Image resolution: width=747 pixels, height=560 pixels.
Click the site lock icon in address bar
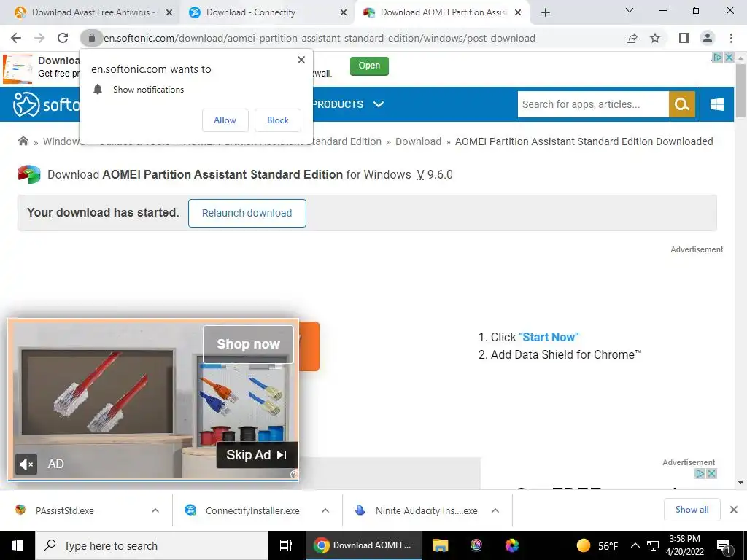click(92, 38)
